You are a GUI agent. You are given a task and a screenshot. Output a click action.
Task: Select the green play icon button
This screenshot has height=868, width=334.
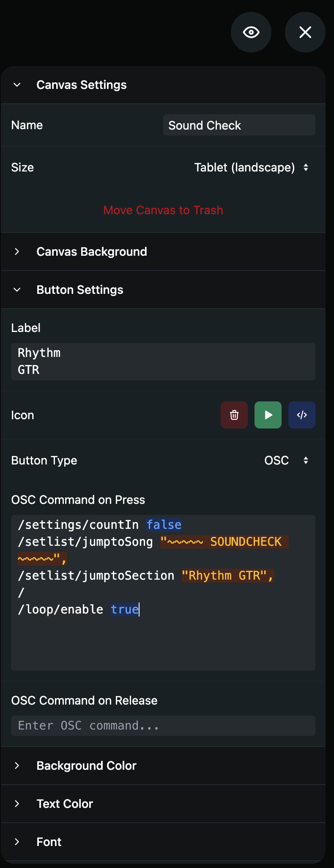tap(268, 415)
